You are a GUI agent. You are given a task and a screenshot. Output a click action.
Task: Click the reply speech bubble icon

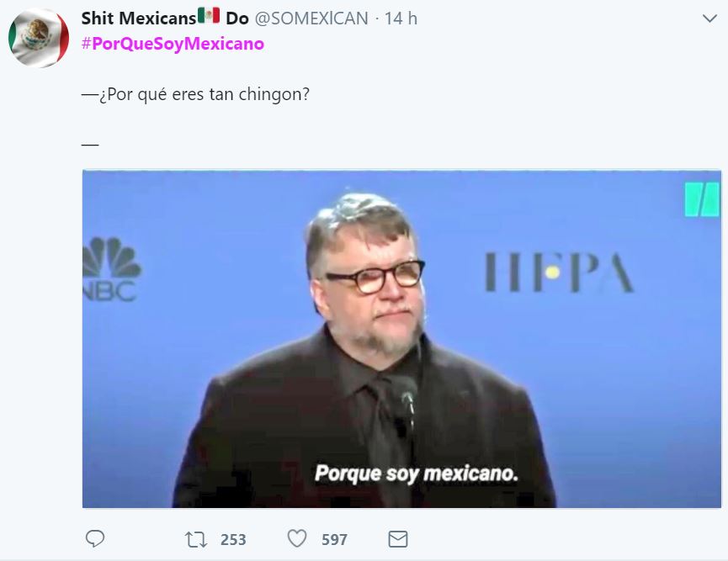pos(95,539)
